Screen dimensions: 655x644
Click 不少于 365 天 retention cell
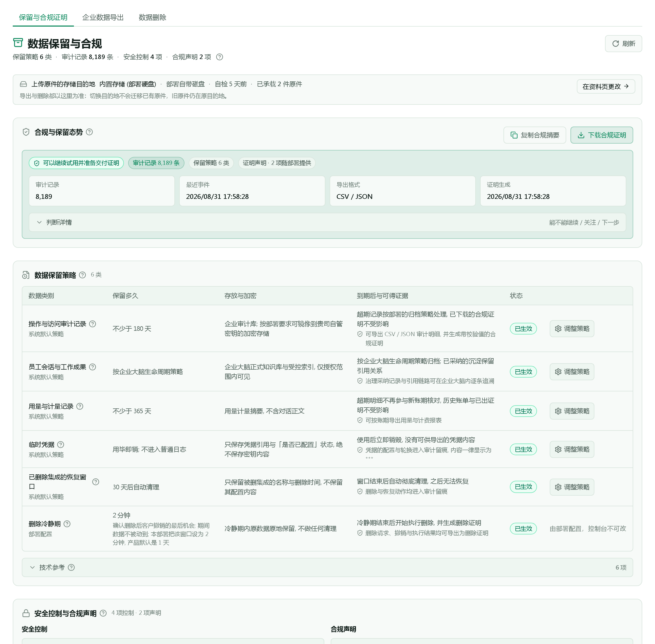(132, 411)
